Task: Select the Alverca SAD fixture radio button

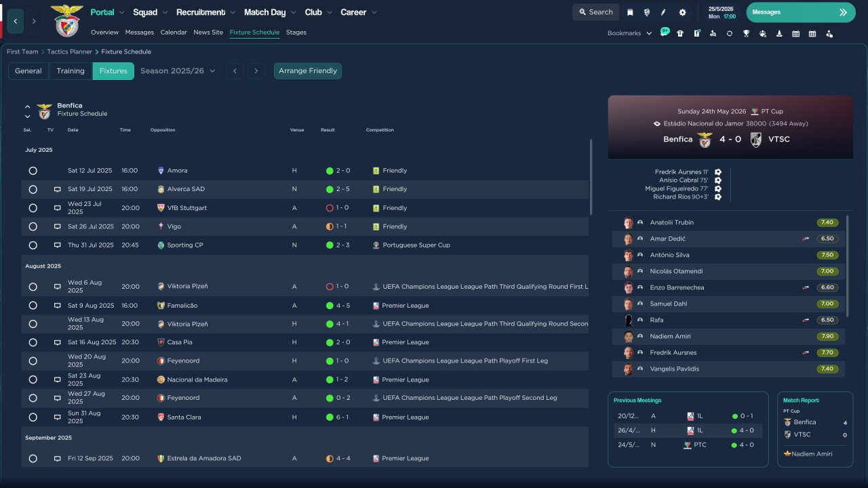Action: [33, 189]
